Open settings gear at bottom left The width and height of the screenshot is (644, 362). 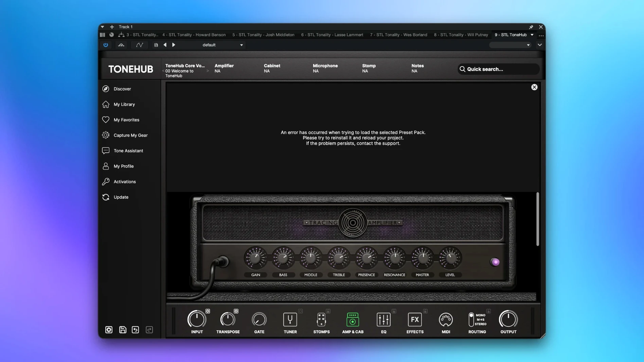point(109,330)
